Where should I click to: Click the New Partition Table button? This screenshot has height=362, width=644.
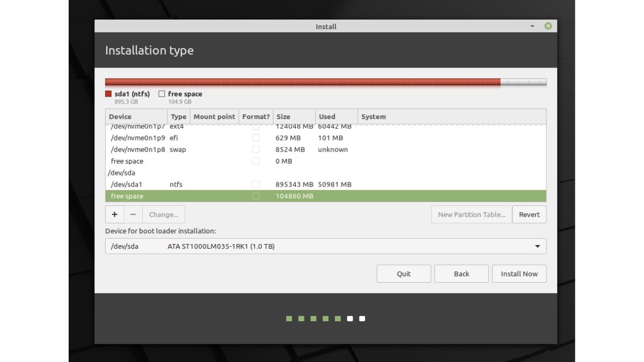pyautogui.click(x=471, y=214)
